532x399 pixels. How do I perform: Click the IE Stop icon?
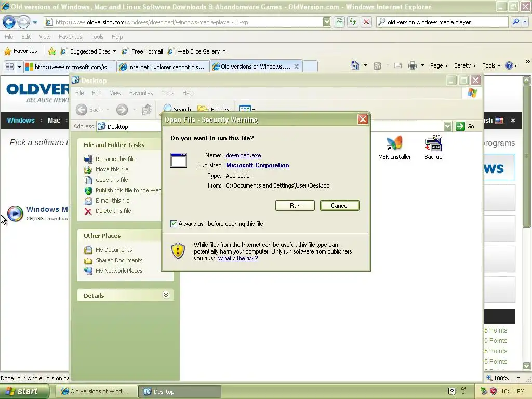(x=366, y=22)
